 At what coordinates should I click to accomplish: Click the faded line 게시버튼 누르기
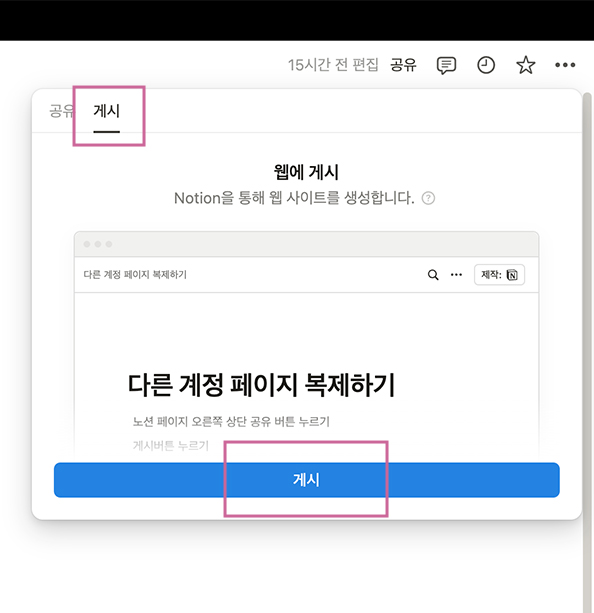171,445
